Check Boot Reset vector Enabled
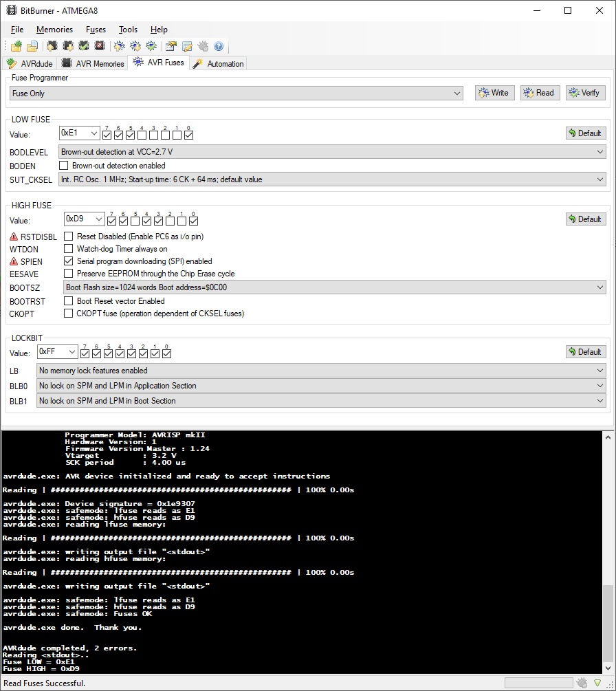 pyautogui.click(x=68, y=301)
